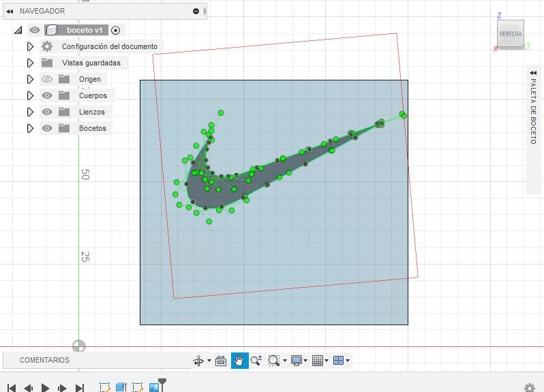This screenshot has width=544, height=392.
Task: Select the first sketch feature in timeline
Action: coord(104,387)
